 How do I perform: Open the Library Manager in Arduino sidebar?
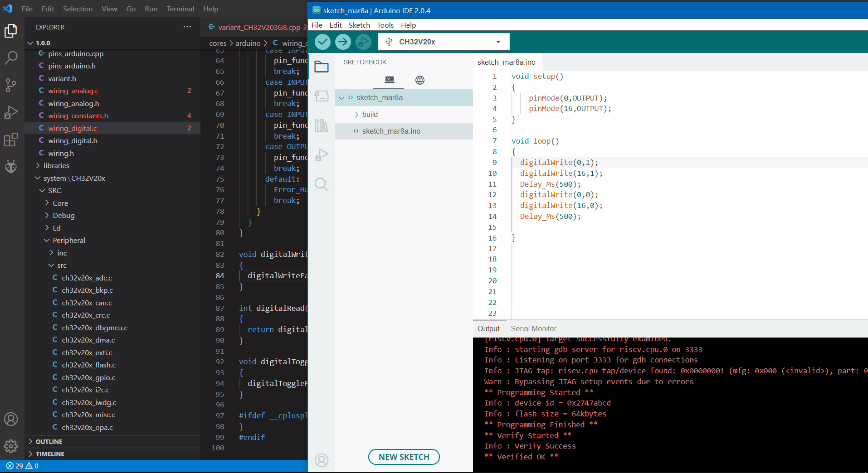coord(322,125)
